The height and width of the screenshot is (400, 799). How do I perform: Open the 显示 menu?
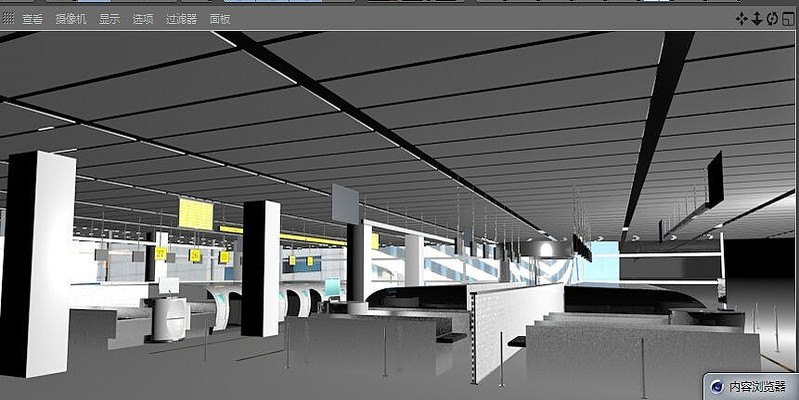click(109, 19)
